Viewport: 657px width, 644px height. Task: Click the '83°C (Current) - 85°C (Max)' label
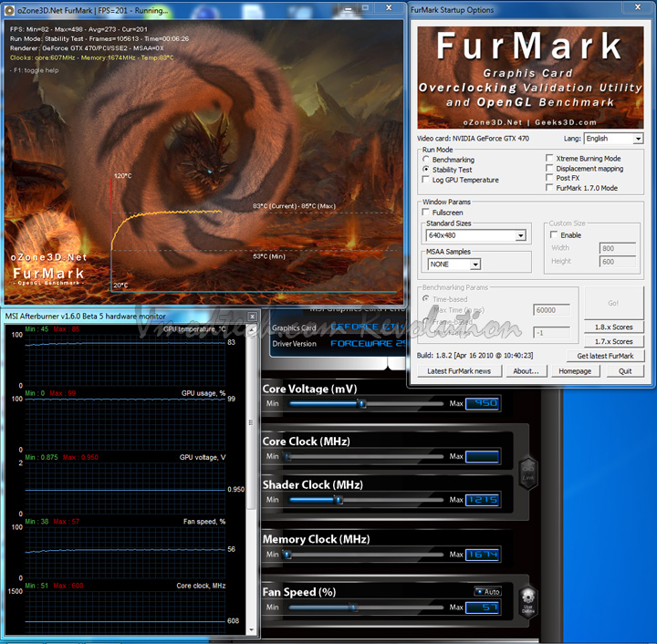point(294,206)
